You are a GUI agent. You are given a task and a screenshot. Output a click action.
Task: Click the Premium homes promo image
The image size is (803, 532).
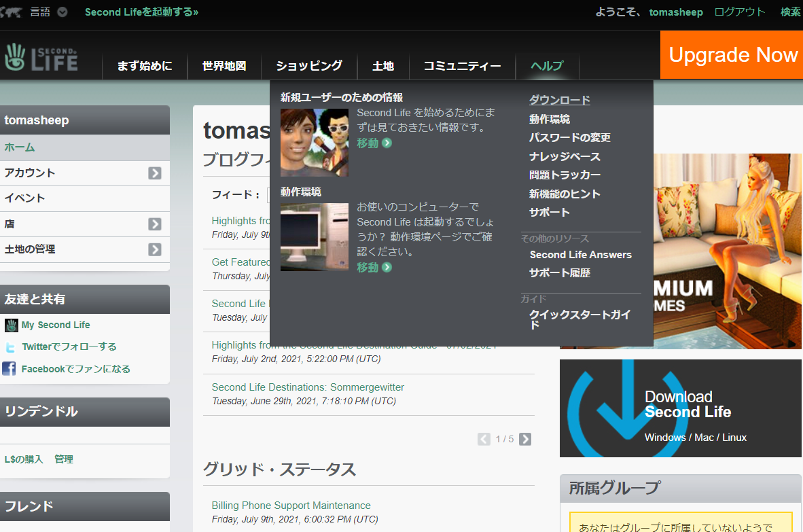pyautogui.click(x=727, y=251)
